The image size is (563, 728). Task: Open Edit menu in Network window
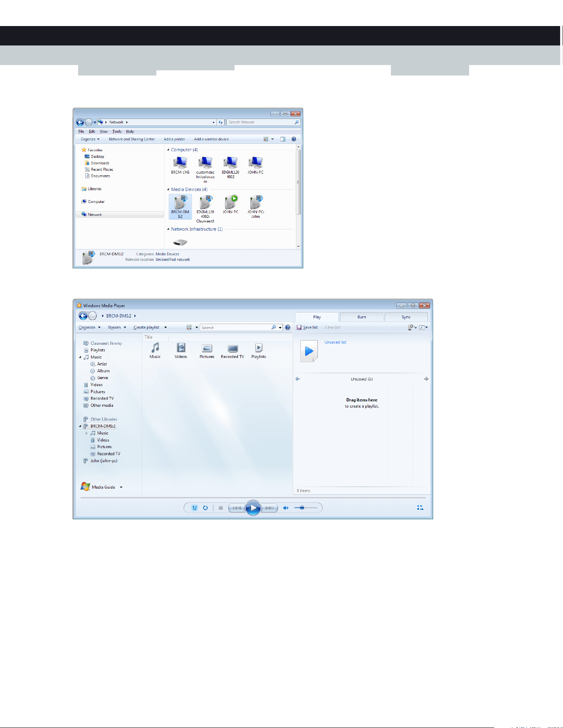pos(92,131)
